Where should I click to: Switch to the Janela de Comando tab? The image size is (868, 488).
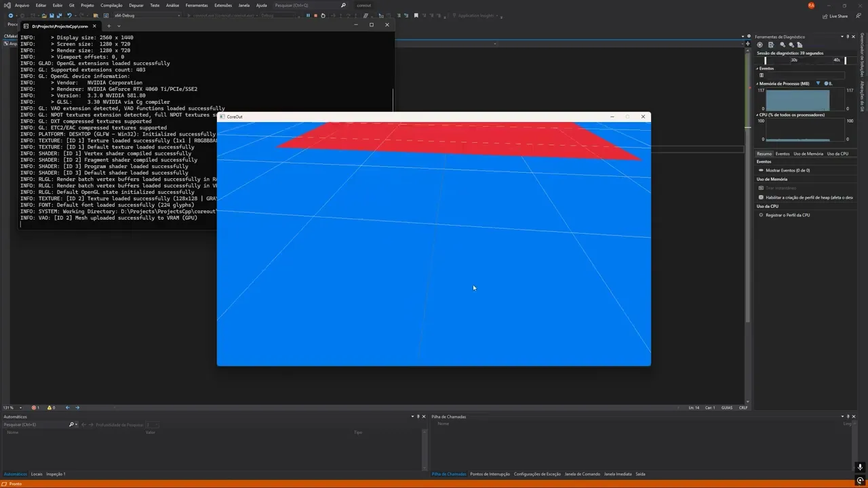(x=583, y=474)
